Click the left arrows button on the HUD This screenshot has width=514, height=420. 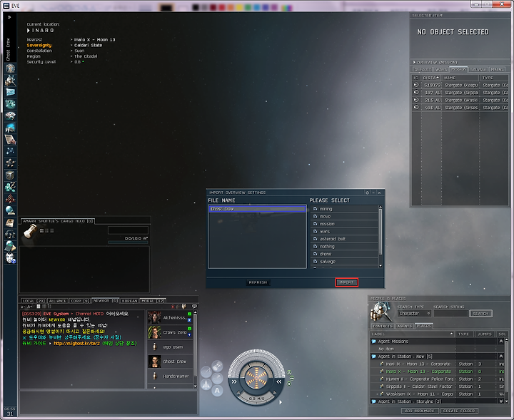point(234,381)
